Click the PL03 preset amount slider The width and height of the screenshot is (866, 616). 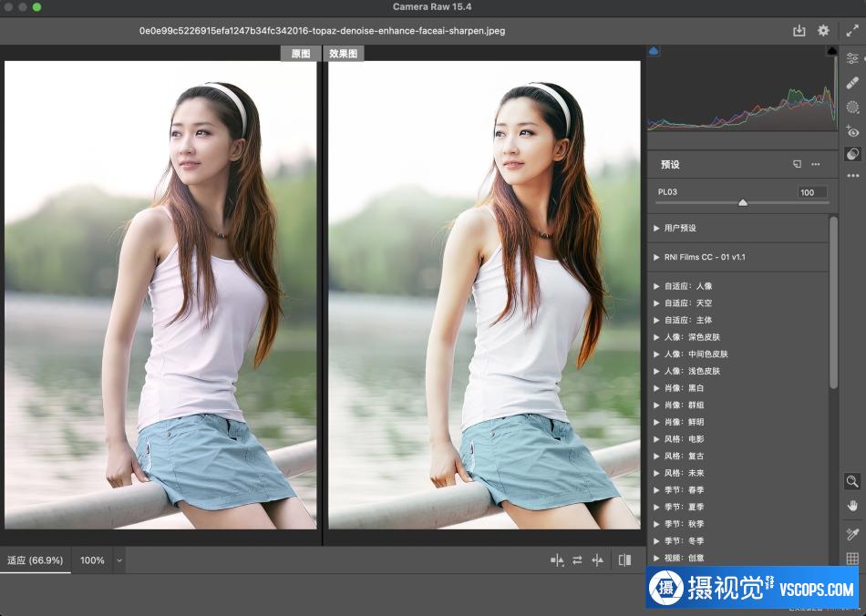(742, 202)
